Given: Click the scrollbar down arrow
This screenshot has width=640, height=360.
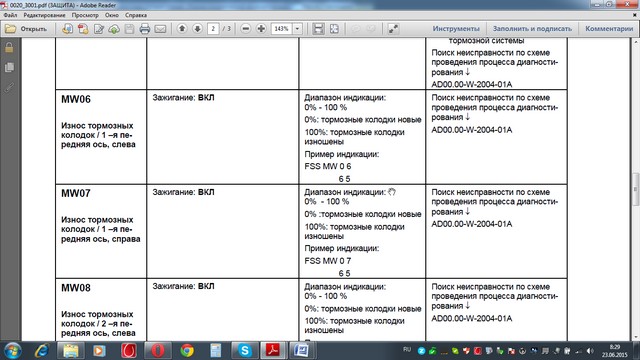Looking at the screenshot, I should [x=636, y=337].
